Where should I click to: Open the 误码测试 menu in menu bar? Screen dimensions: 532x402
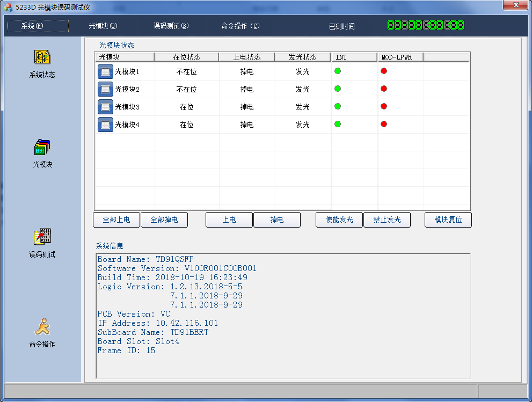point(171,26)
